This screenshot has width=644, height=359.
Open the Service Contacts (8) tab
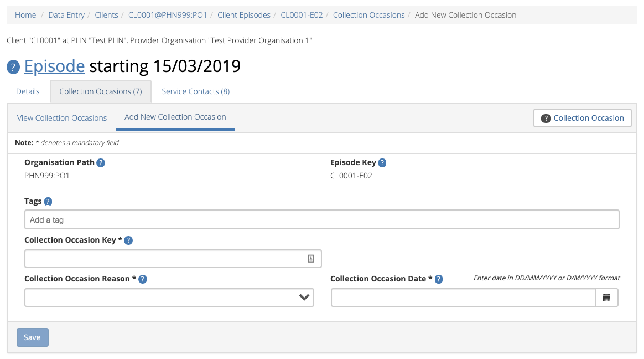click(195, 91)
